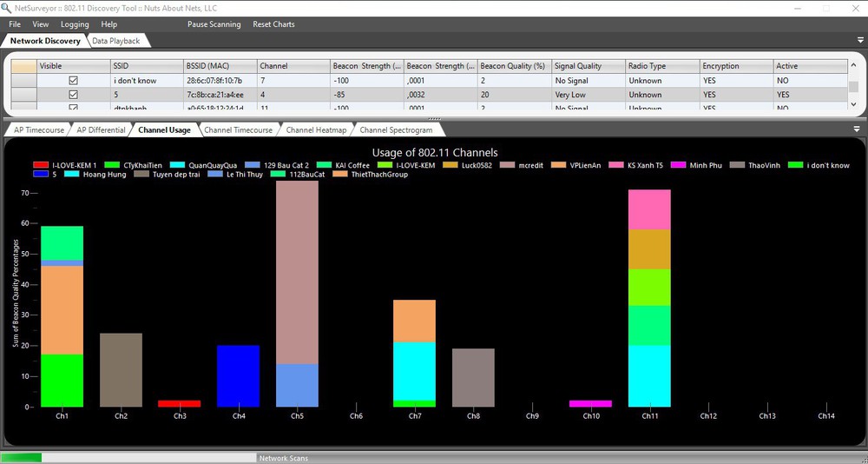The image size is (868, 464).
Task: Open the chart panel tab-list dropdown arrow
Action: coord(857,129)
